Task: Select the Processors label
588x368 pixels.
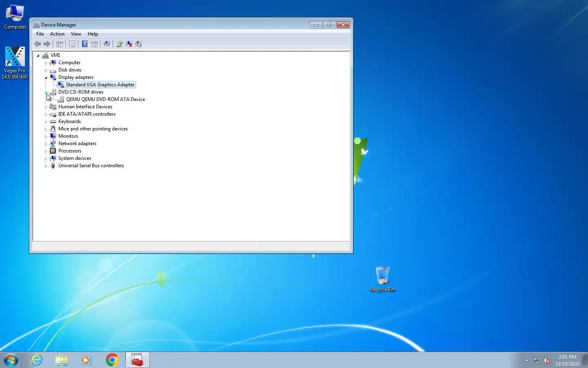Action: click(70, 151)
